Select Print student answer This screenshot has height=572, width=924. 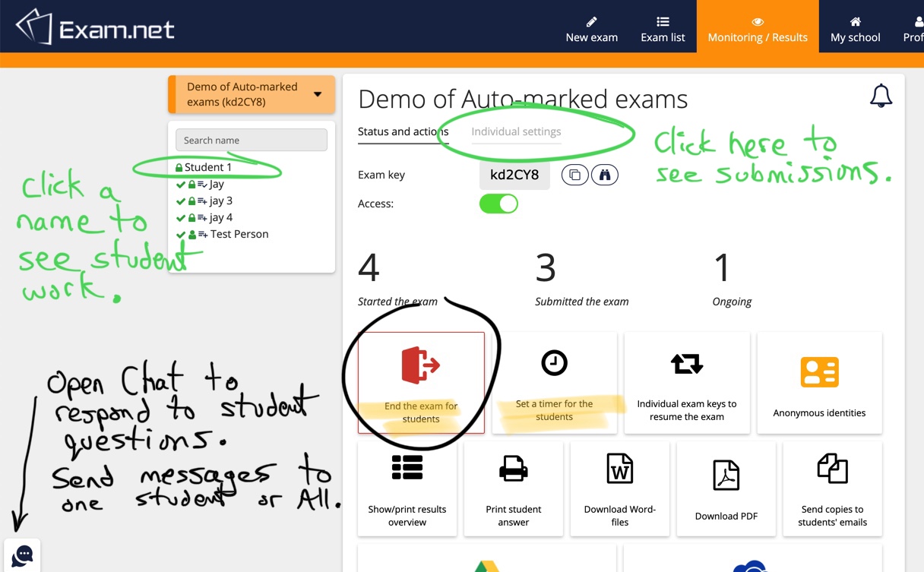point(514,488)
